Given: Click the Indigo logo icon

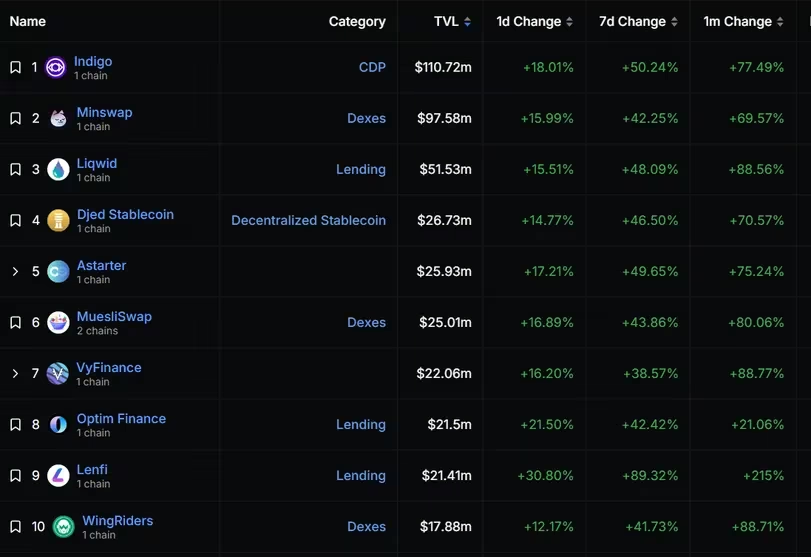Looking at the screenshot, I should [55, 67].
